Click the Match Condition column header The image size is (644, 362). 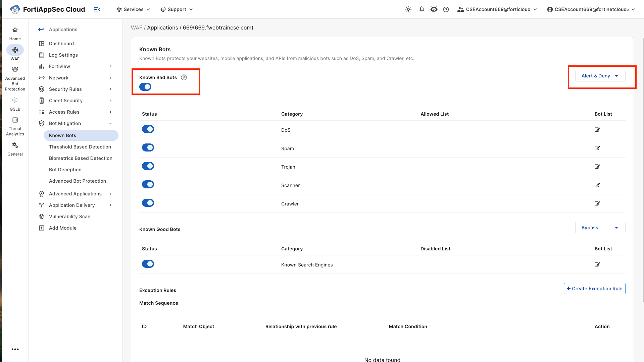tap(408, 326)
